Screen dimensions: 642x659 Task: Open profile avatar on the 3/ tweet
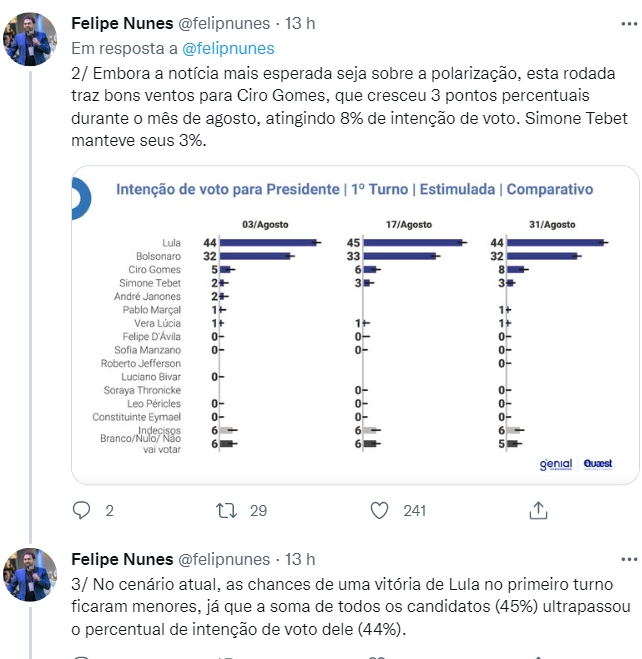coord(31,574)
